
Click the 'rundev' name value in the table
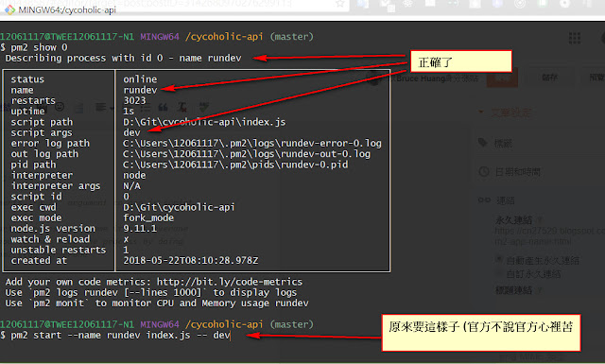140,90
